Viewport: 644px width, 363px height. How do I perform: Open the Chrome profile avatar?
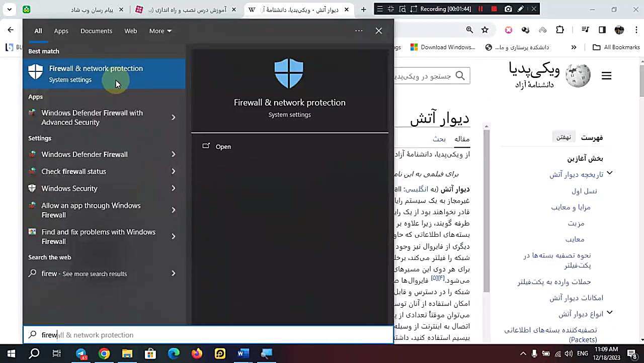click(619, 30)
